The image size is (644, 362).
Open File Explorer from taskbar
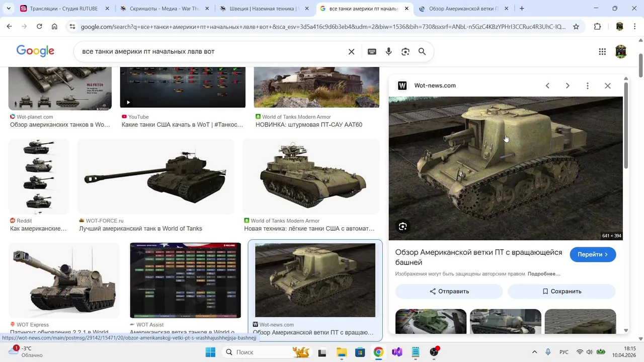pyautogui.click(x=341, y=352)
